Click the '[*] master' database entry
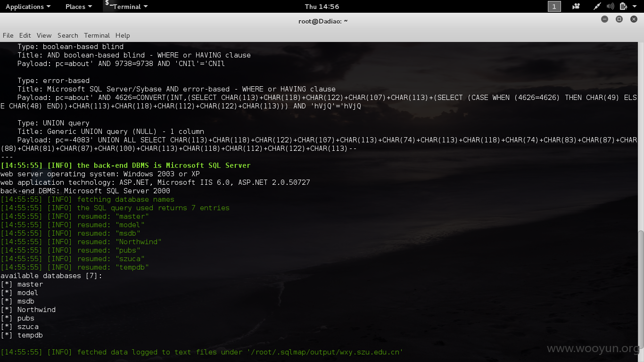644x362 pixels. pyautogui.click(x=22, y=284)
